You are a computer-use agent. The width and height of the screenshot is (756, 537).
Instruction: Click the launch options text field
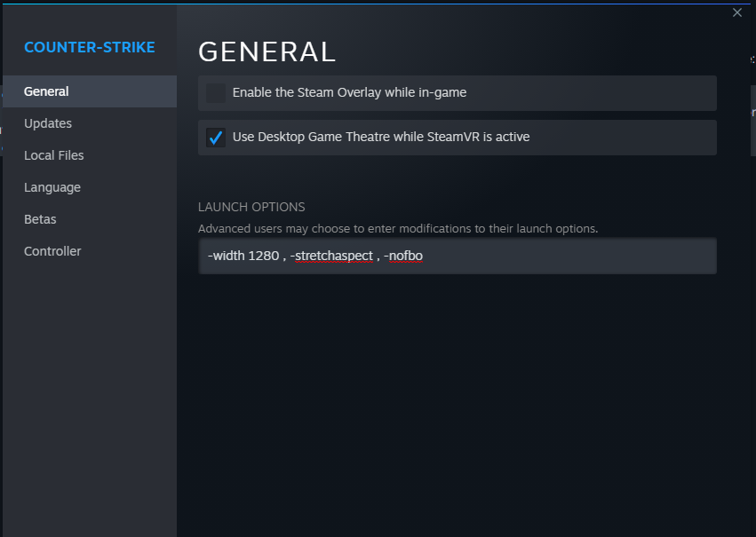458,256
